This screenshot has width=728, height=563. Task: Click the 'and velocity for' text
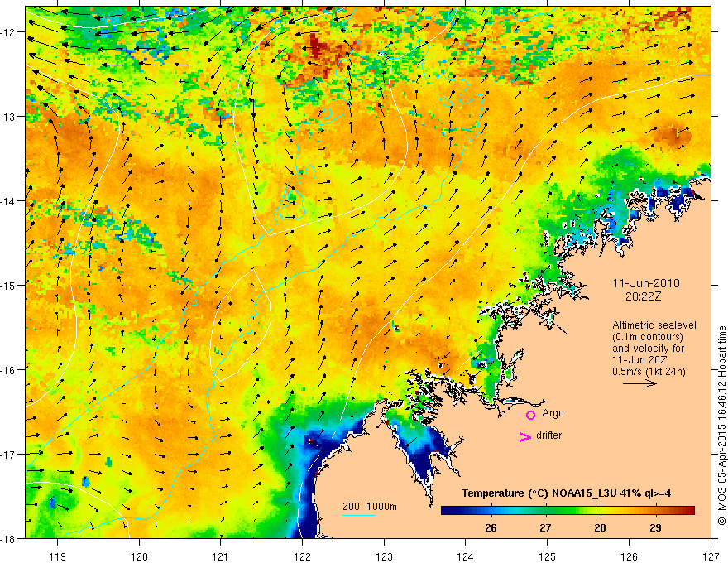click(x=648, y=349)
